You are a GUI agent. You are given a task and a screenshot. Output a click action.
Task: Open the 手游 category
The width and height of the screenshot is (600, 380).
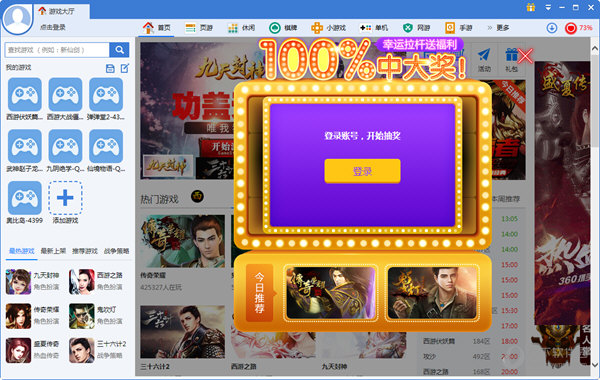coord(459,28)
